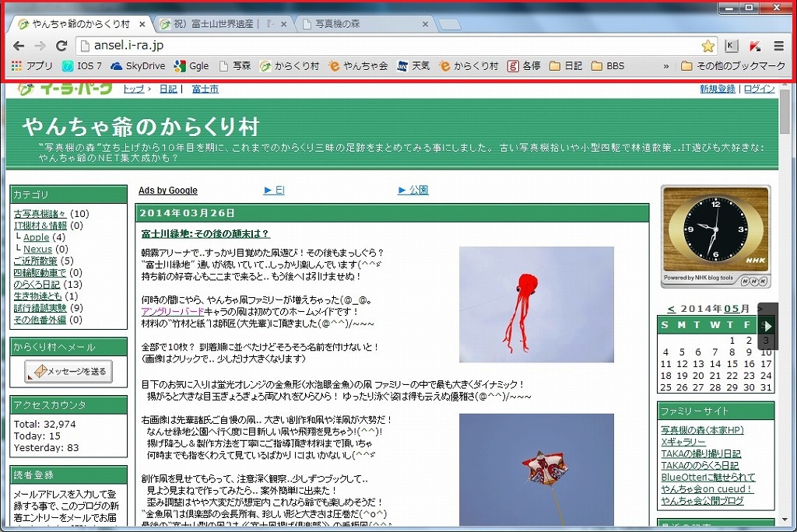
Task: Switch to the やんちゃ爺のからくり村 tab
Action: click(81, 24)
